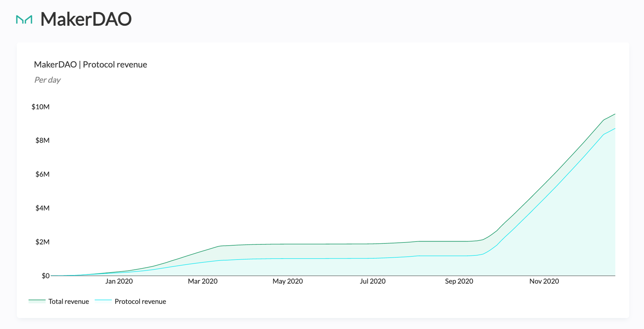Click the $2M y-axis label
Viewport: 644px width, 329px height.
[42, 242]
